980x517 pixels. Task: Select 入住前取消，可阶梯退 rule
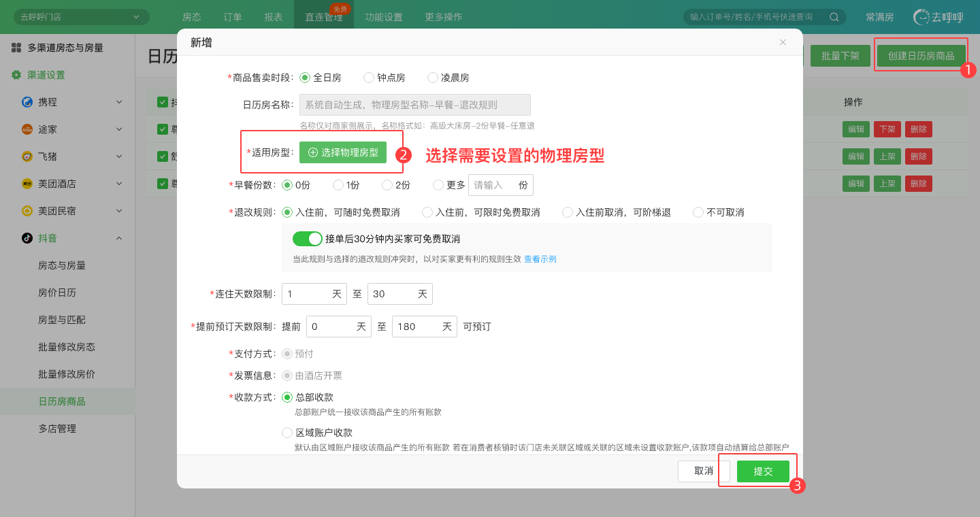pos(568,212)
